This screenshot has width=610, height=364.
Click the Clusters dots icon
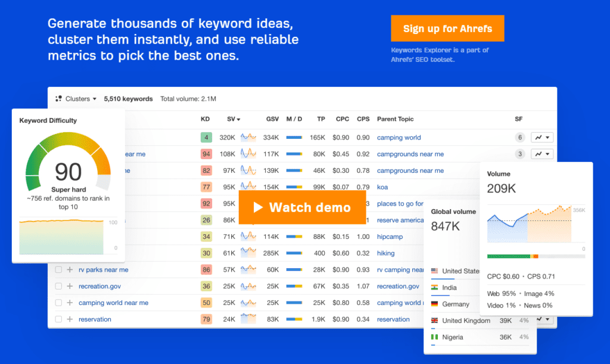(x=58, y=99)
